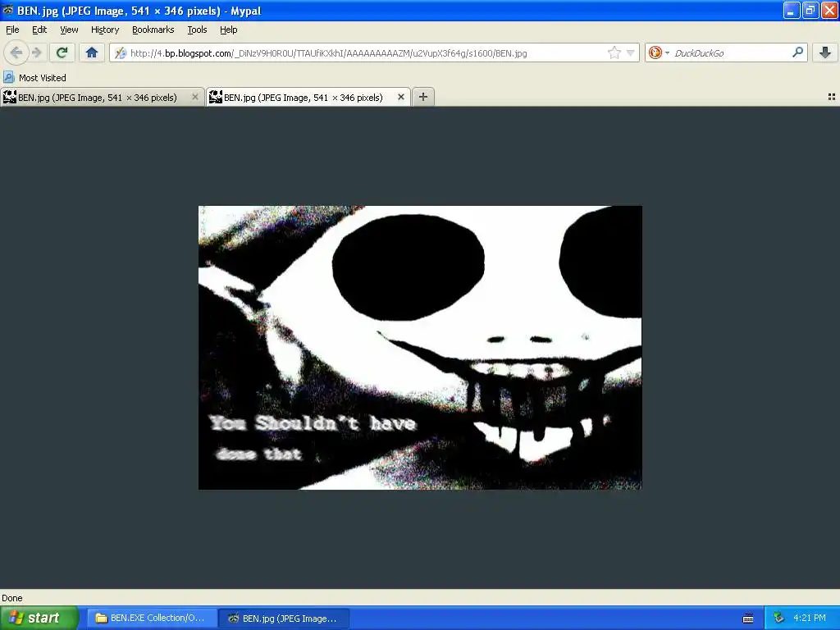The image size is (840, 630).
Task: Bookmark this page with the star icon
Action: pos(614,52)
